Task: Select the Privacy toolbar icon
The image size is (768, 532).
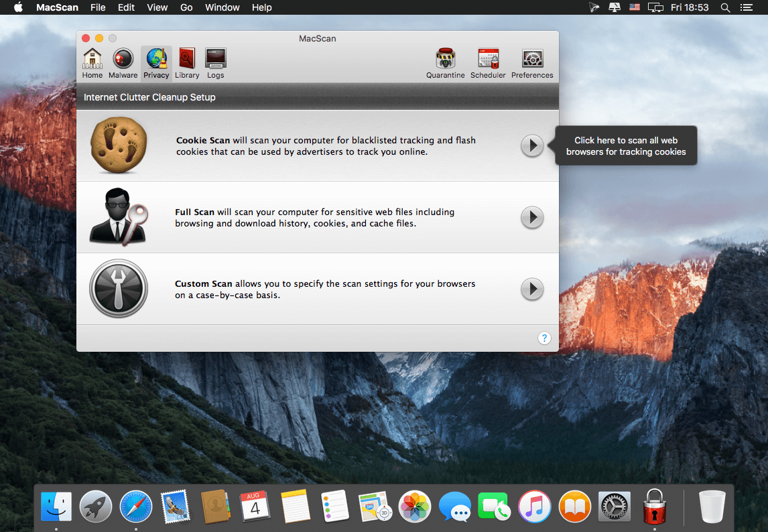Action: point(156,64)
